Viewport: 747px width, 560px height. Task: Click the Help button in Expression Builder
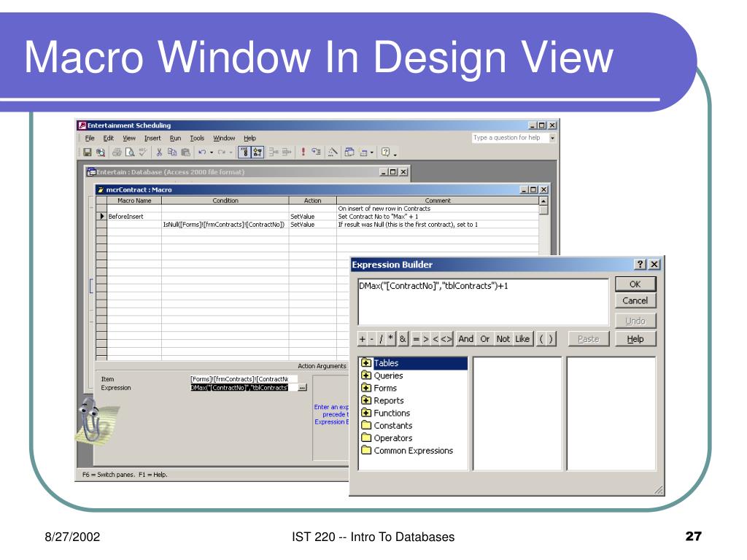(x=635, y=339)
